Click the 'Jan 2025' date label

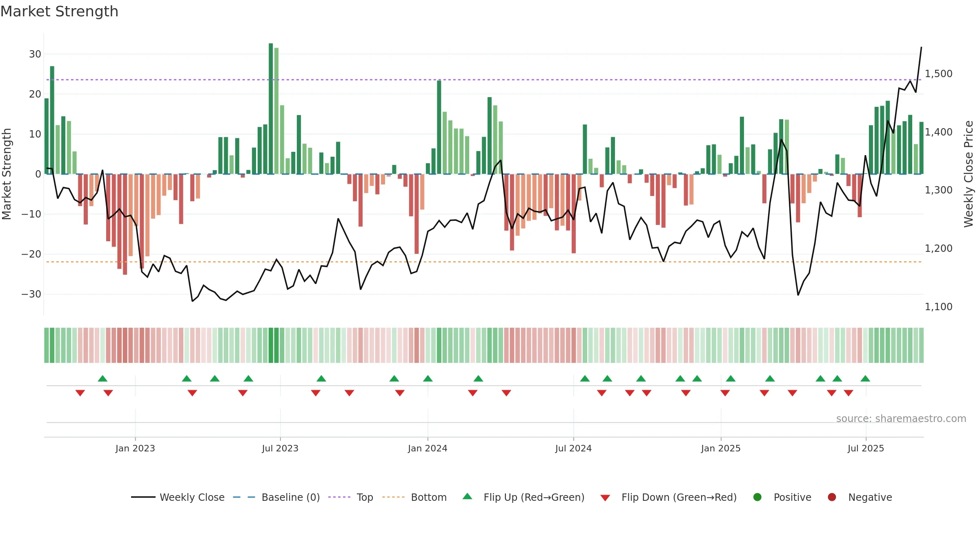[x=721, y=449]
